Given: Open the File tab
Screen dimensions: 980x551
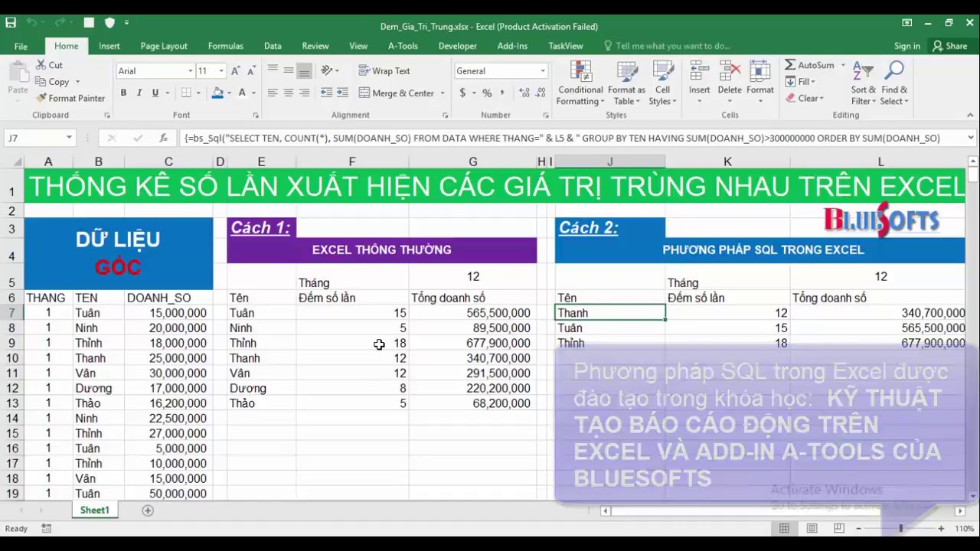Looking at the screenshot, I should (x=21, y=46).
